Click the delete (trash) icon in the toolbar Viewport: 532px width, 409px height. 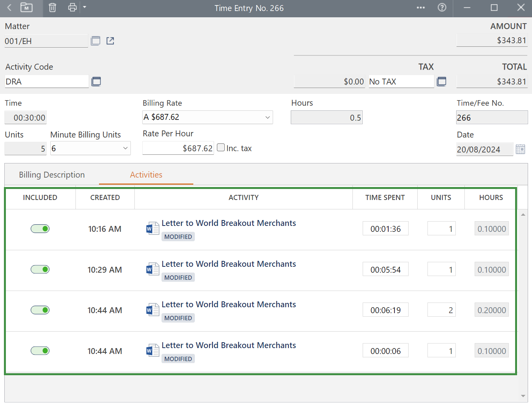[52, 7]
